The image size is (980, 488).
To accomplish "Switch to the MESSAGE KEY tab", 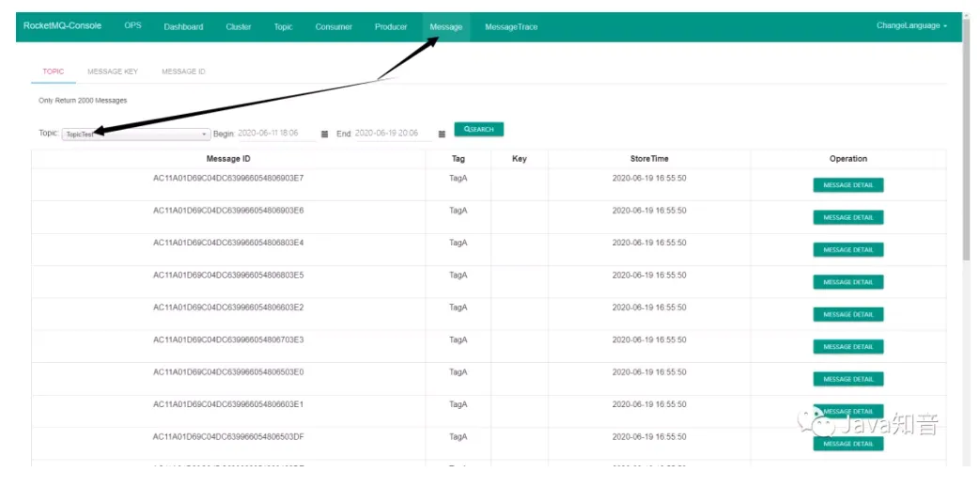I will [x=113, y=71].
